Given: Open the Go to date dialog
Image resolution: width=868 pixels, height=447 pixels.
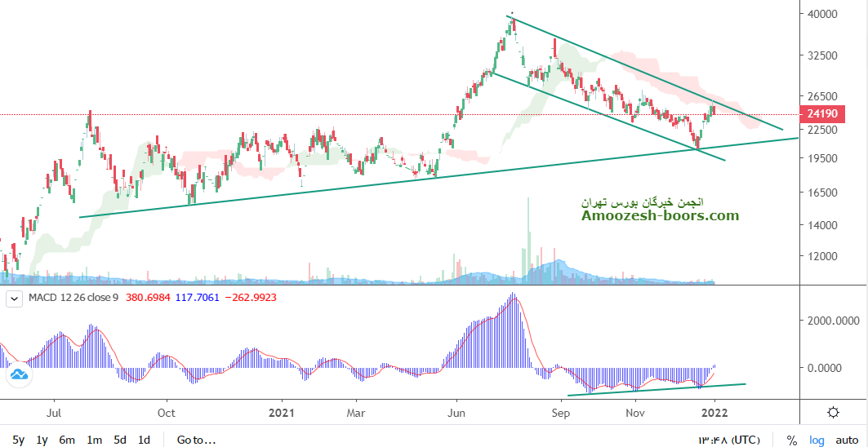Looking at the screenshot, I should (x=196, y=440).
